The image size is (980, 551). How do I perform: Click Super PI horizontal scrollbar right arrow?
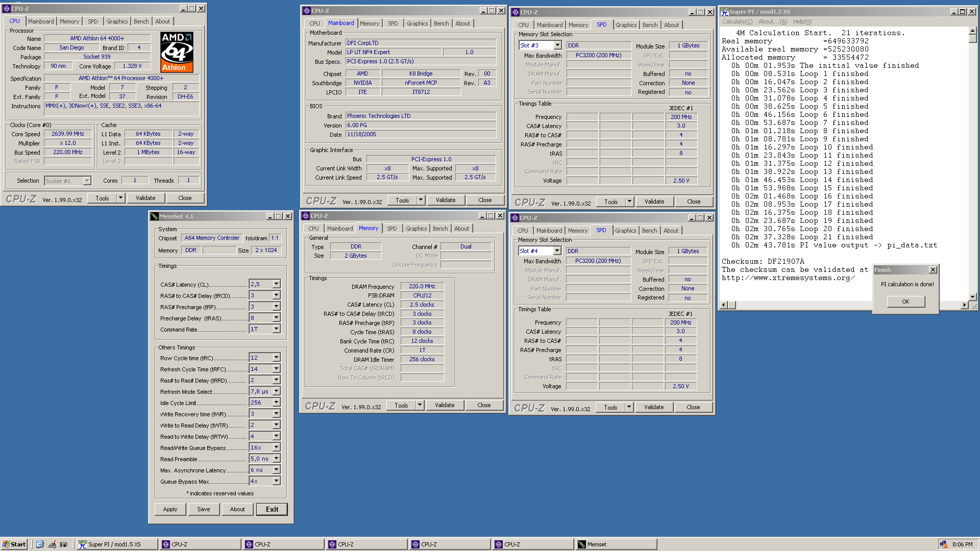964,305
